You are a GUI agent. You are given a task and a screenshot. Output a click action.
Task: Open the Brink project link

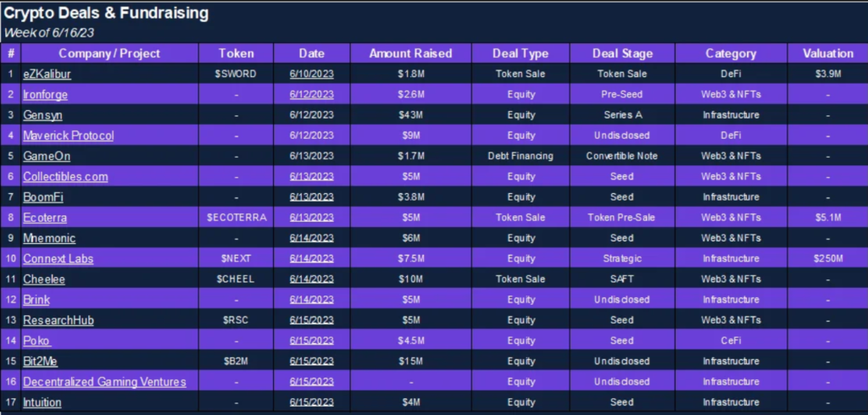click(36, 299)
